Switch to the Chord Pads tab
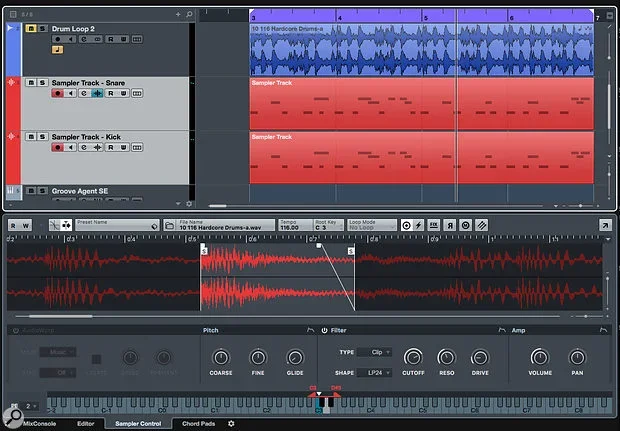 [x=196, y=424]
